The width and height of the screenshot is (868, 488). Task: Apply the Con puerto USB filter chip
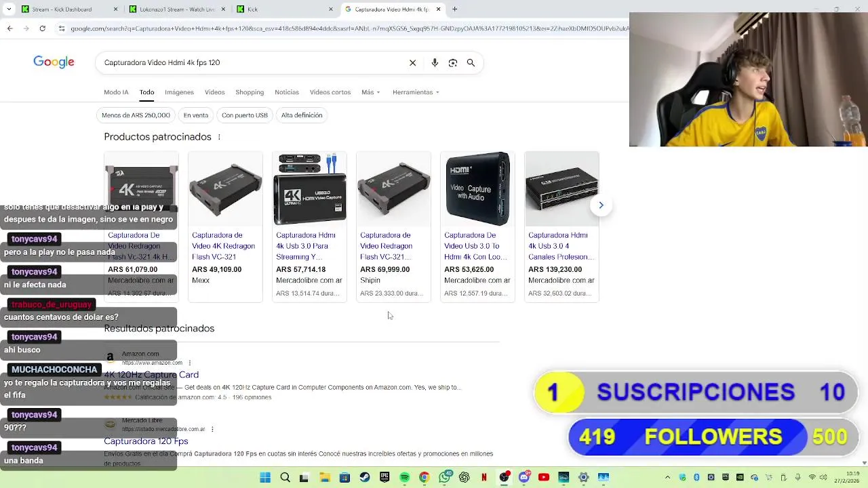245,115
